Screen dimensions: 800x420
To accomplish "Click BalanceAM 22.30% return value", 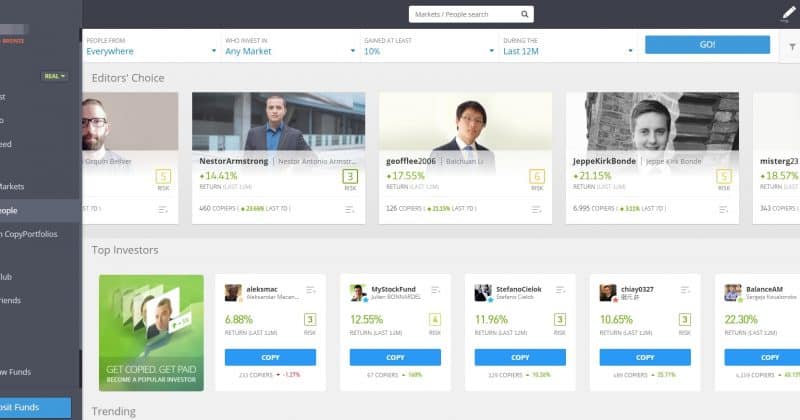I will (x=741, y=319).
